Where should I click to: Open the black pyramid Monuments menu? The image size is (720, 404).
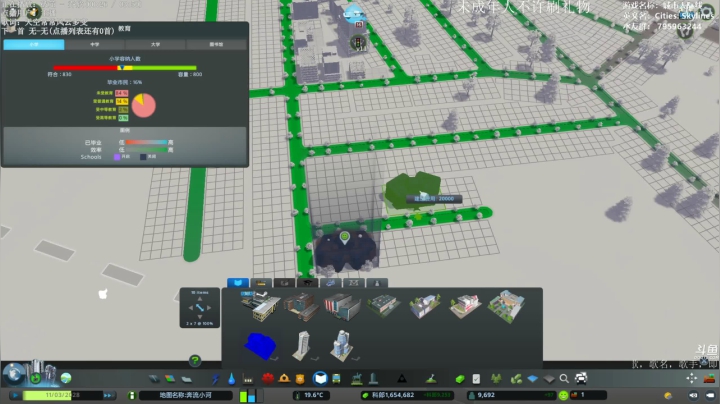coord(402,379)
